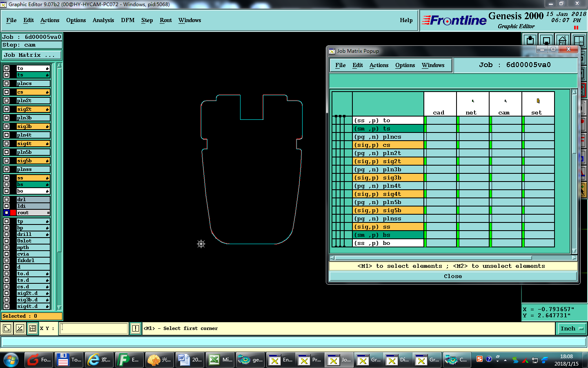This screenshot has width=588, height=368.
Task: Open the Excel taskbar icon
Action: (x=219, y=360)
